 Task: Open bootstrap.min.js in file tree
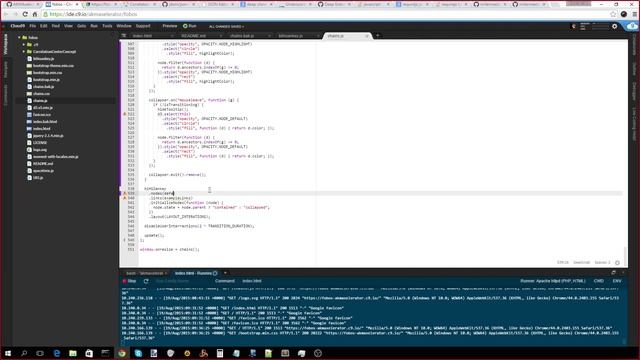46,80
